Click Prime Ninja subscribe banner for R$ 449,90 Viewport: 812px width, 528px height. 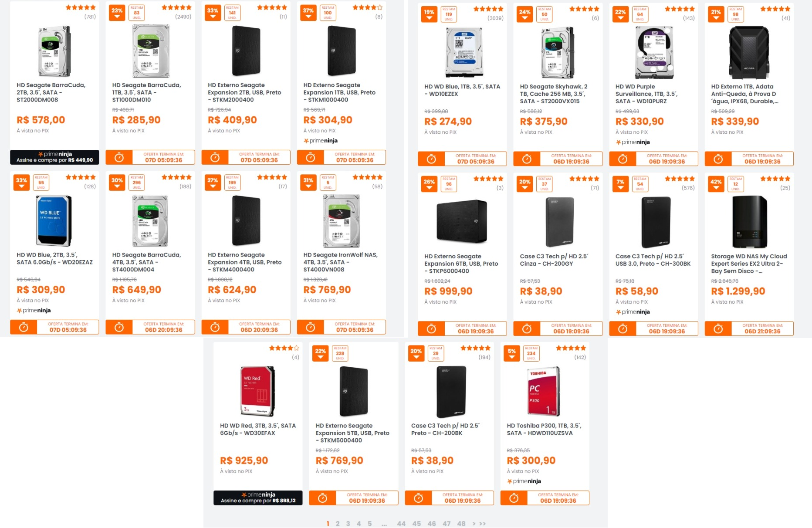coord(54,157)
